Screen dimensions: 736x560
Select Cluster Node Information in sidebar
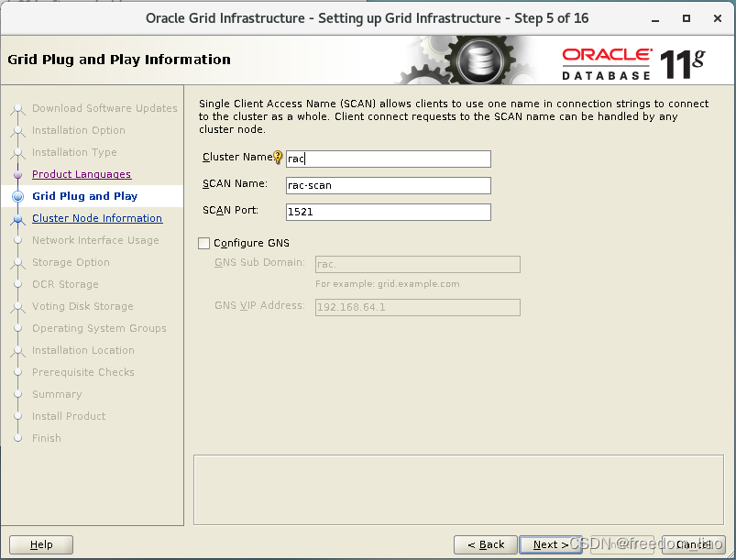95,218
